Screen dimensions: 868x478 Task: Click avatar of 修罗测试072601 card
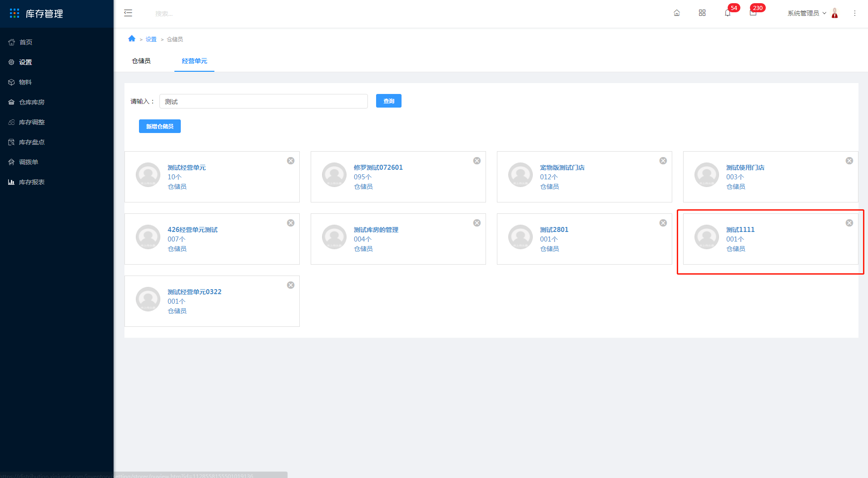[x=334, y=175]
